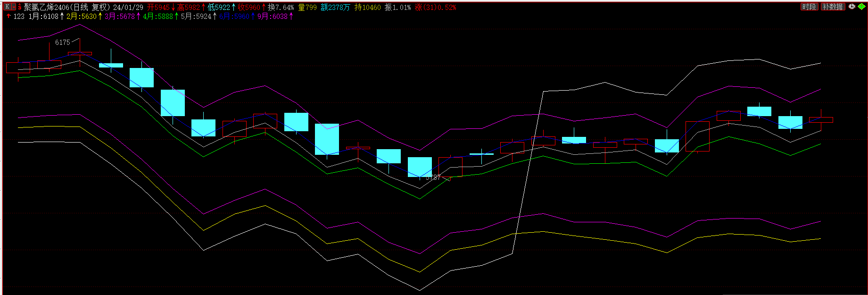Click the 1月:6108 indicator value
868x295 pixels.
[43, 16]
